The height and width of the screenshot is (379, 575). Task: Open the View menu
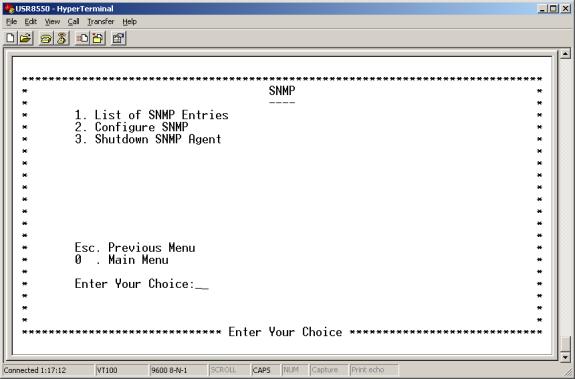pos(52,22)
